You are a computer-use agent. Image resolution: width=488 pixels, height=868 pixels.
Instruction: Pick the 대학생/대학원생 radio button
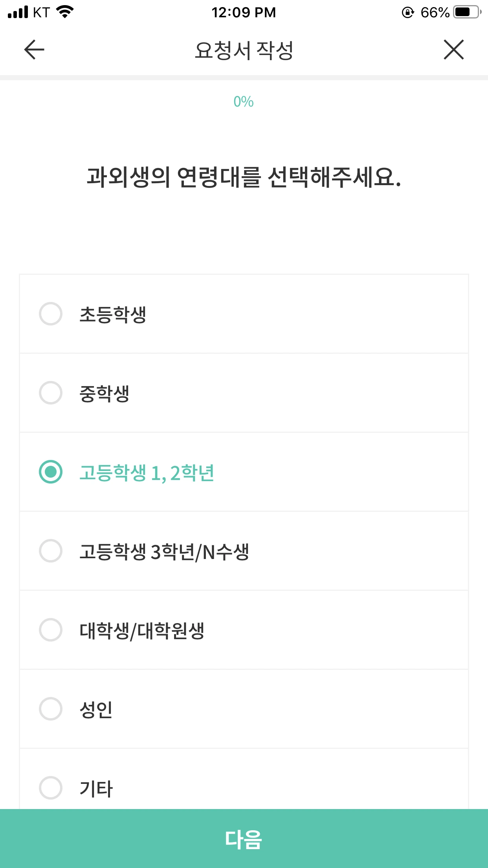pyautogui.click(x=51, y=630)
